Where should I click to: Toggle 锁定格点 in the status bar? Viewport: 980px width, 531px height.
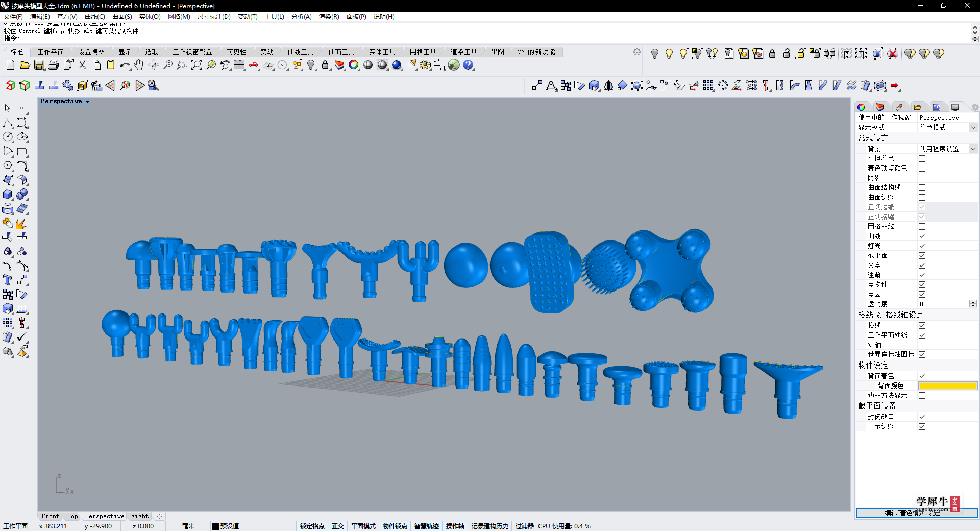(x=312, y=526)
